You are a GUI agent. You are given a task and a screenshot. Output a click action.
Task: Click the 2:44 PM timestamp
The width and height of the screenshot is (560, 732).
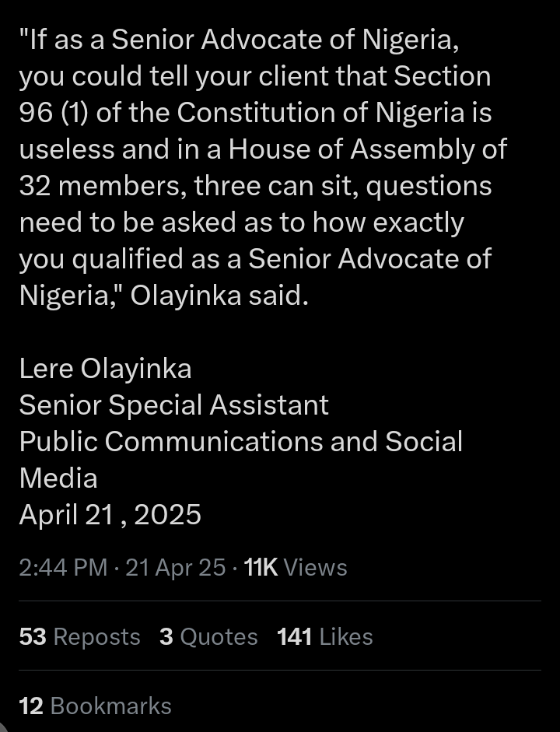click(x=64, y=568)
